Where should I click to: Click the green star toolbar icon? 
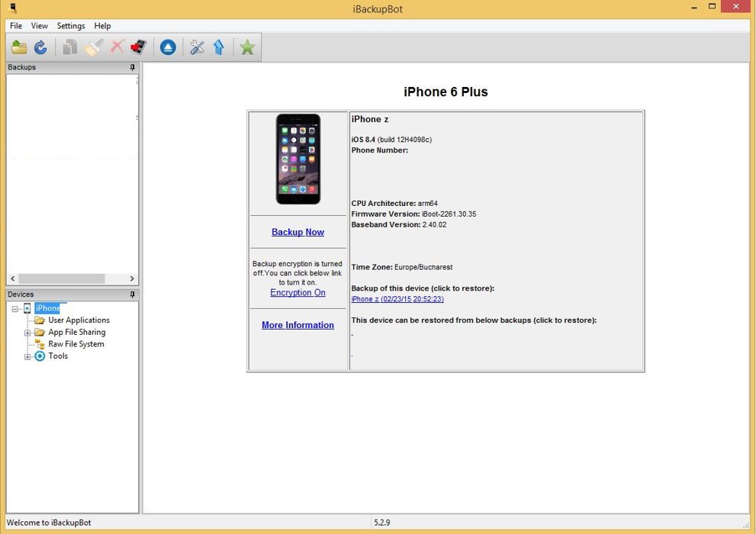pos(247,47)
